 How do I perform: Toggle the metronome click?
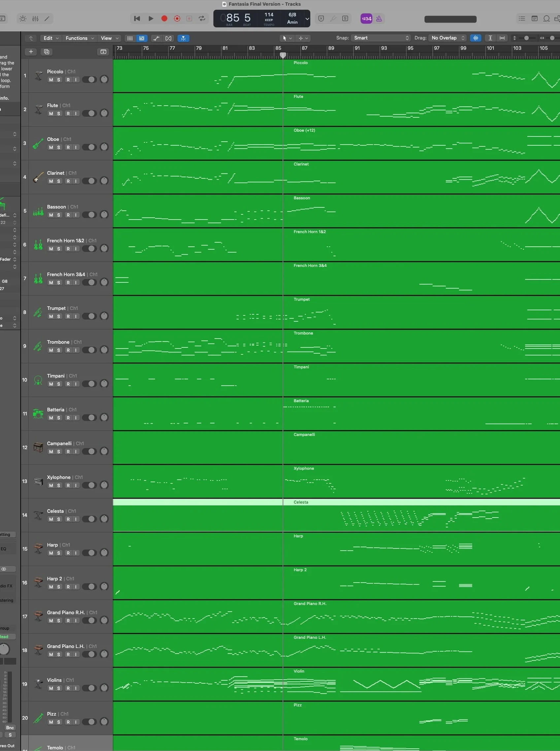tap(379, 18)
